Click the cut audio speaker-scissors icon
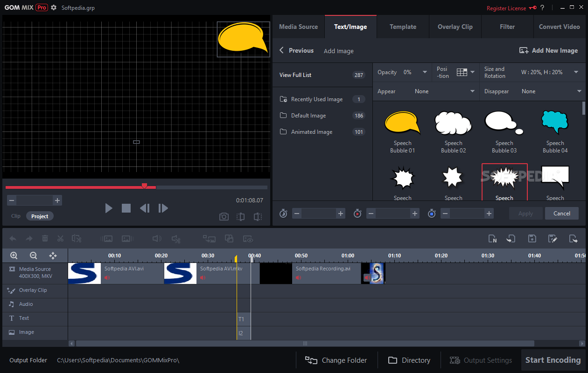This screenshot has width=588, height=373. (x=176, y=239)
